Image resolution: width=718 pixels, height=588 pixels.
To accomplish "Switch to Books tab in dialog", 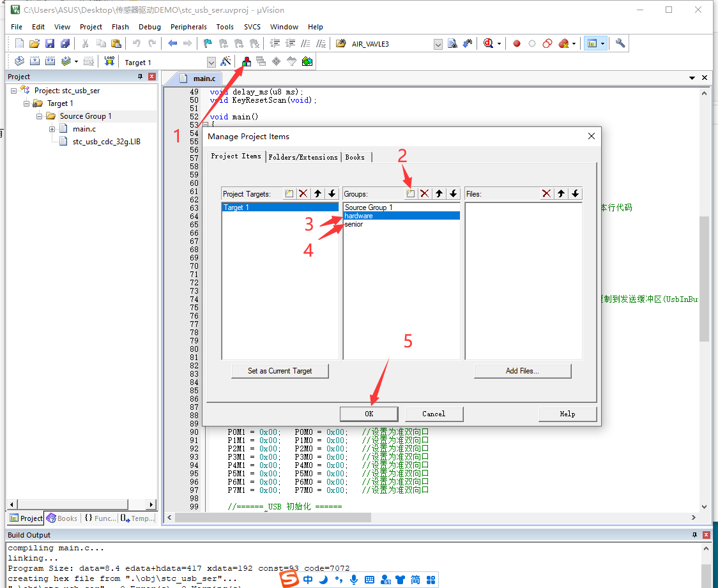I will (x=355, y=157).
